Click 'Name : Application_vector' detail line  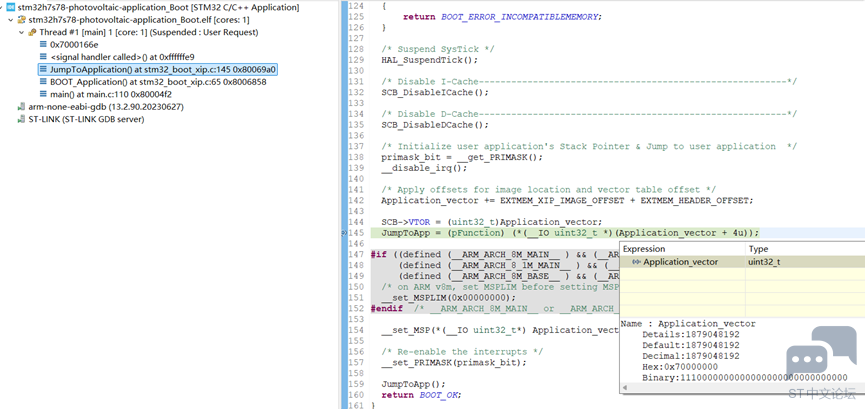point(688,324)
